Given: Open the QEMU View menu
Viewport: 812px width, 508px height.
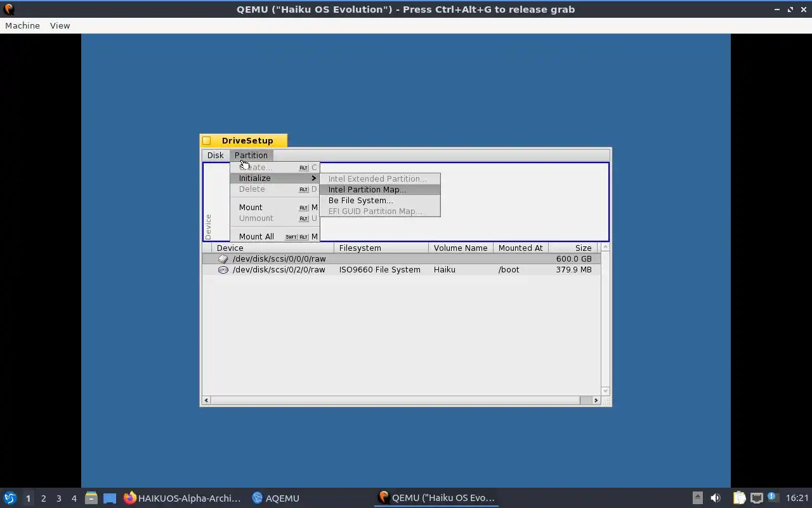Looking at the screenshot, I should coord(60,26).
